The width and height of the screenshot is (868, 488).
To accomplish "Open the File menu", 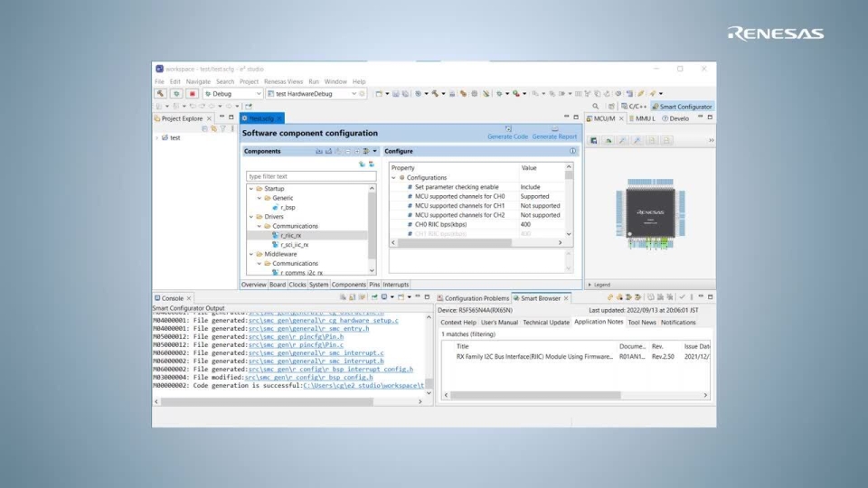I will [x=159, y=81].
